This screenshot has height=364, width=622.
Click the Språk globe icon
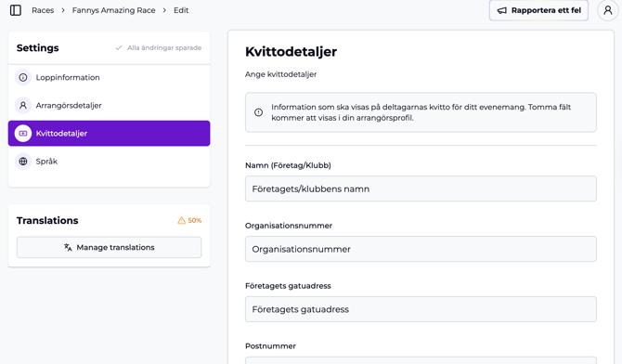tap(23, 162)
